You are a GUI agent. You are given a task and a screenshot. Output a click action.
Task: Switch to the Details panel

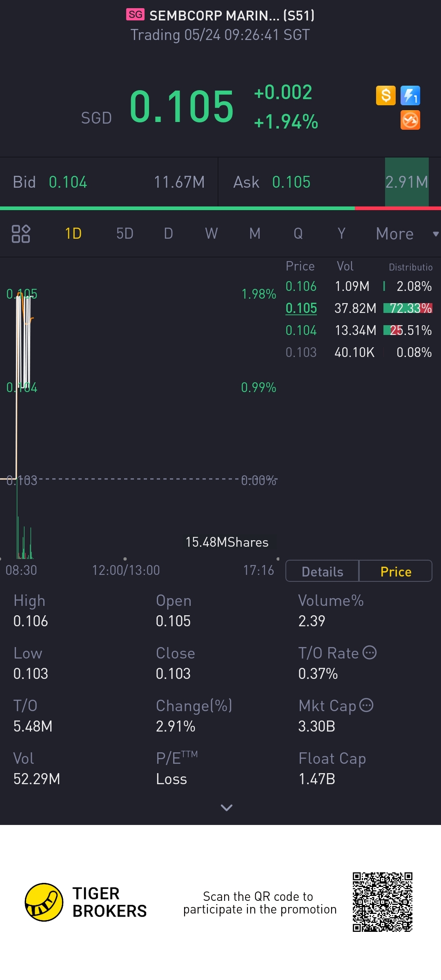(x=322, y=571)
